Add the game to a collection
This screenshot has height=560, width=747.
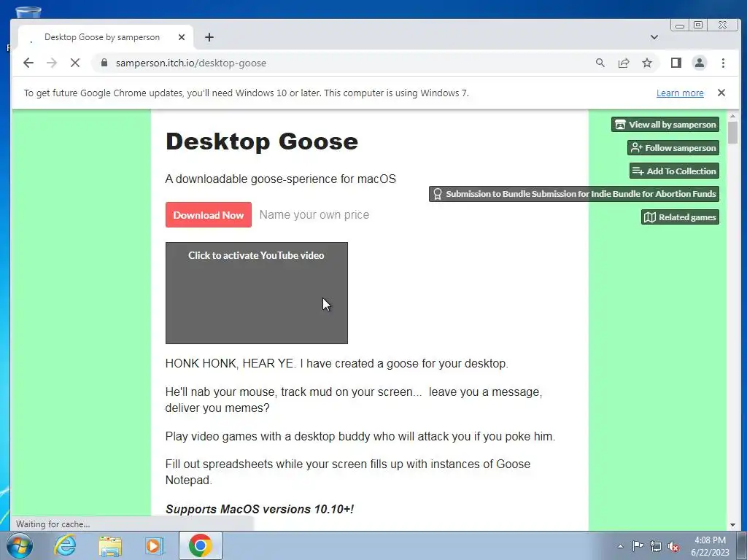(x=674, y=171)
